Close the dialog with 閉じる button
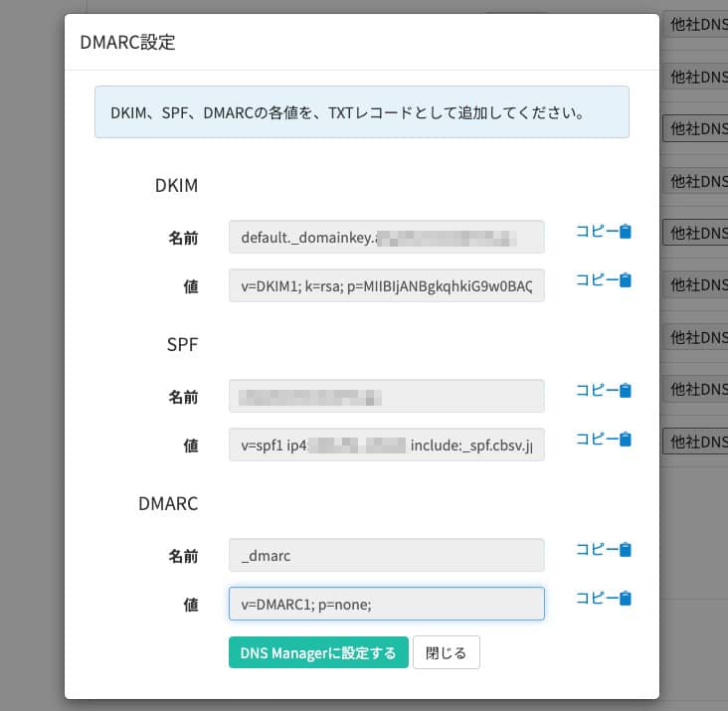728x711 pixels. click(447, 652)
